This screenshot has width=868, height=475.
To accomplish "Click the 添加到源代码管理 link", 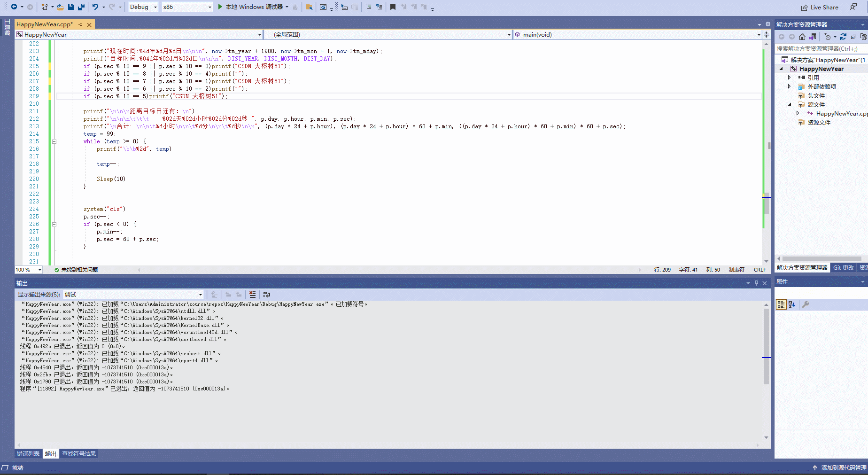I will coord(841,467).
